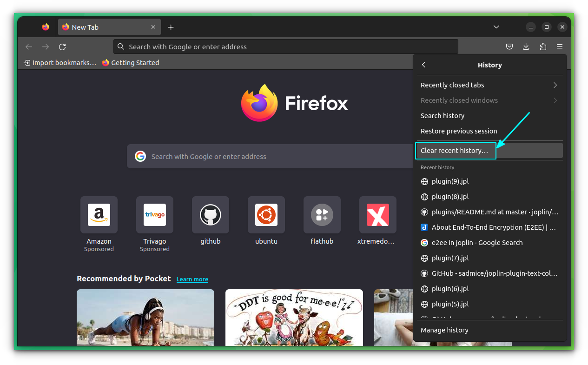The width and height of the screenshot is (588, 365).
Task: Reload the current page
Action: (62, 46)
